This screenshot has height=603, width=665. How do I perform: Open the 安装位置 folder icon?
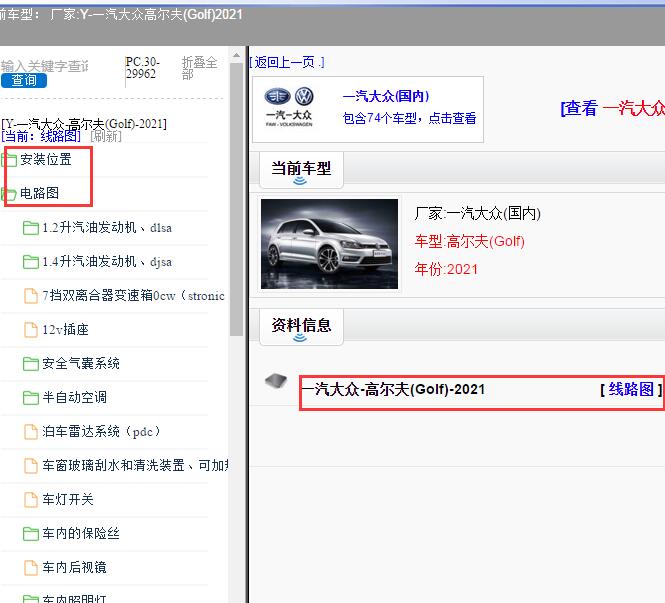tap(9, 160)
